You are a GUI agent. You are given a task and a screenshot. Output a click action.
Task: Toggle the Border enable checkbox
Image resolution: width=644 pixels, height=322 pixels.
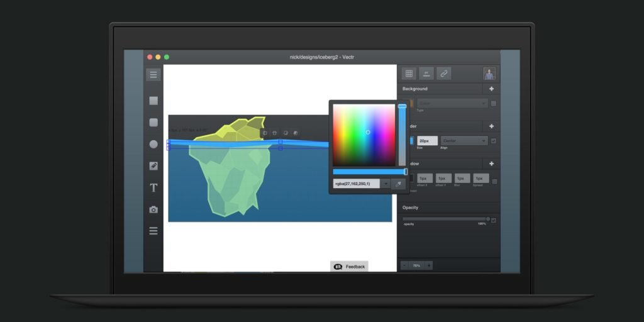coord(494,141)
